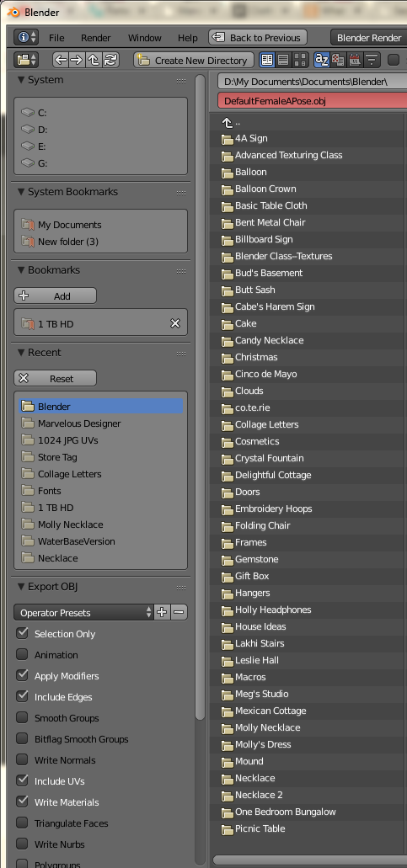The width and height of the screenshot is (407, 868).
Task: Move up to parent directory icon
Action: [x=94, y=60]
